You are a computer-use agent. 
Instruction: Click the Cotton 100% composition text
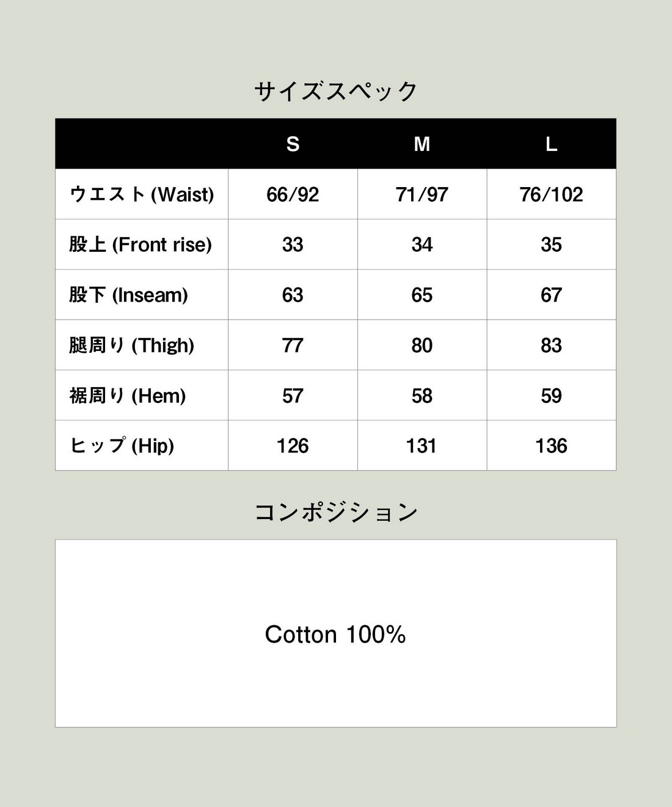335,635
